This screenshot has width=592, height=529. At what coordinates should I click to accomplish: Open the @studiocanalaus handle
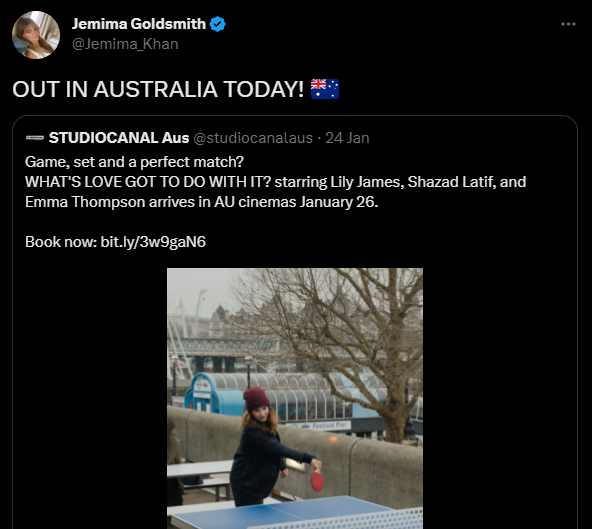[x=253, y=138]
